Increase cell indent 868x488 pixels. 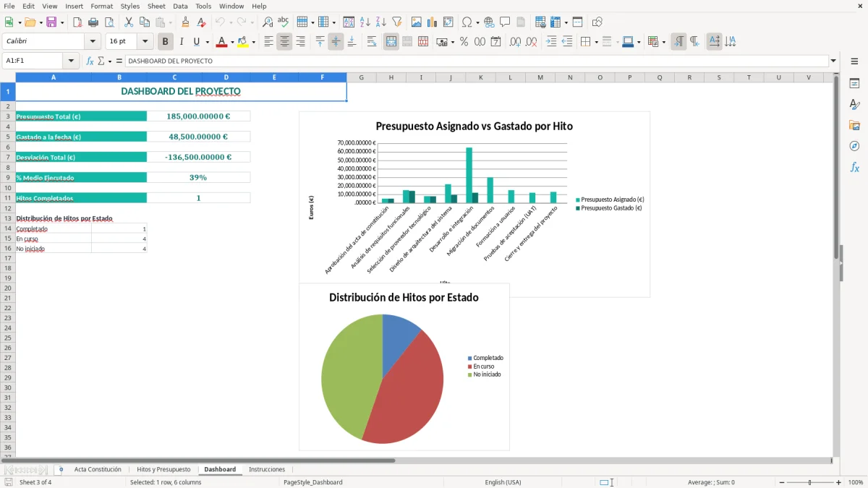pos(551,42)
